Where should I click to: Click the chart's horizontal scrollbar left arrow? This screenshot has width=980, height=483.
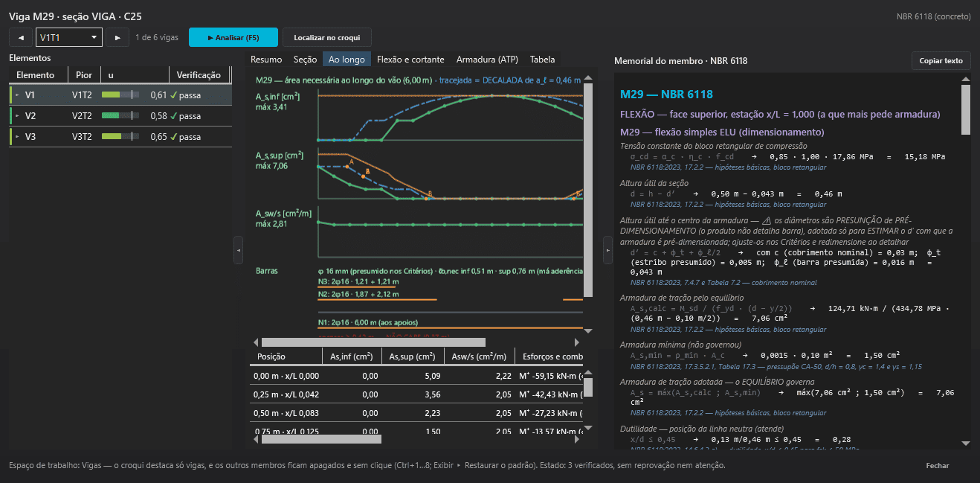[x=257, y=342]
